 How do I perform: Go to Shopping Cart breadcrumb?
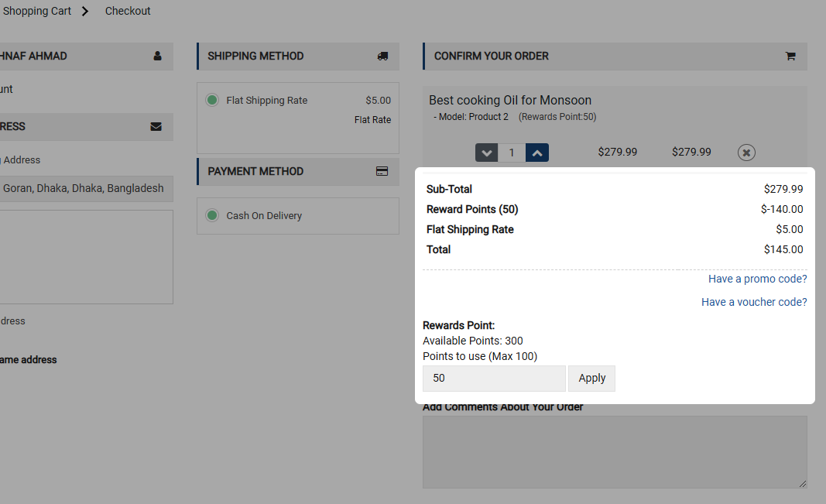coord(37,11)
